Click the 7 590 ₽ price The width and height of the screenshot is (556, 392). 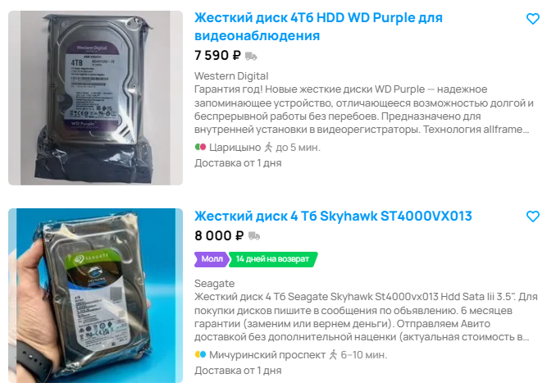click(x=217, y=56)
